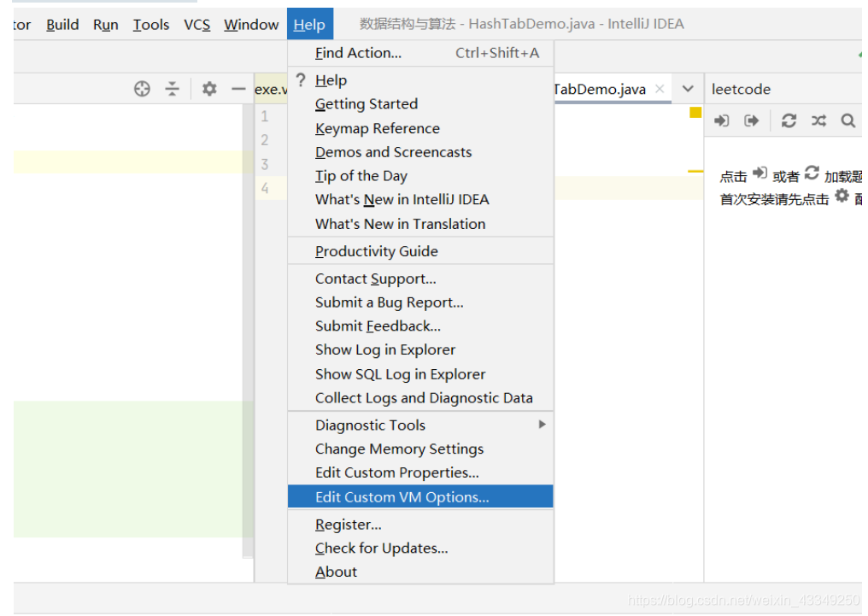
Task: Close the HashTabDemo.java editor tab
Action: 660,89
